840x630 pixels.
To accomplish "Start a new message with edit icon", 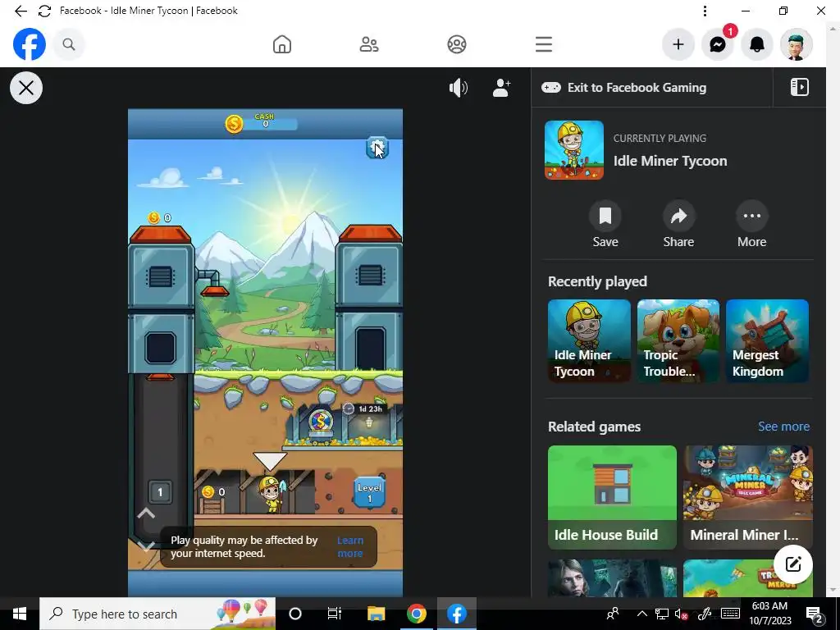I will click(x=793, y=564).
